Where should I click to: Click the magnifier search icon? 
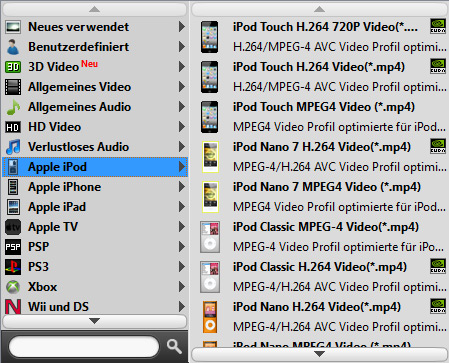(x=174, y=347)
